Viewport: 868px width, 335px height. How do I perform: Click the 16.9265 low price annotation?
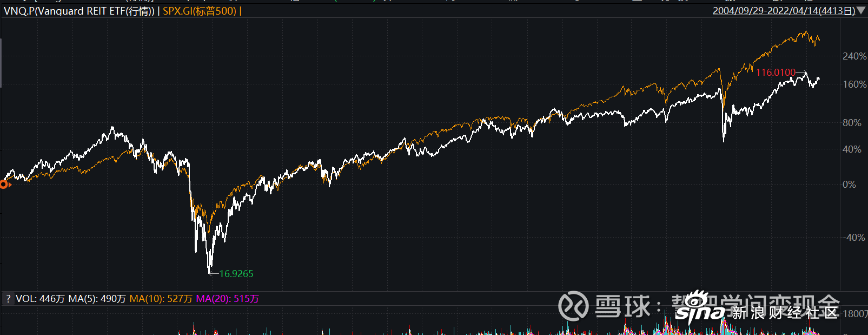236,274
